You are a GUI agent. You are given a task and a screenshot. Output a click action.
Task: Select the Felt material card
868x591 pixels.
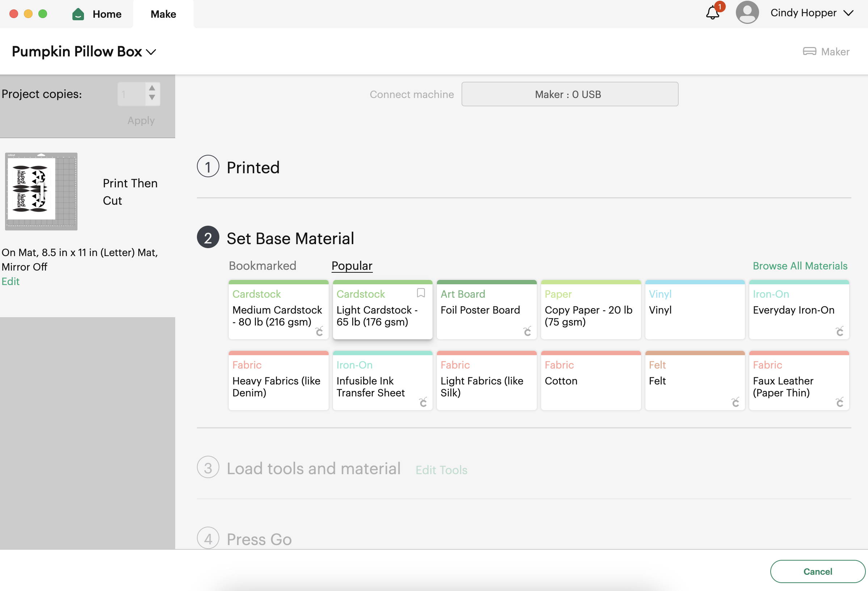pos(695,380)
